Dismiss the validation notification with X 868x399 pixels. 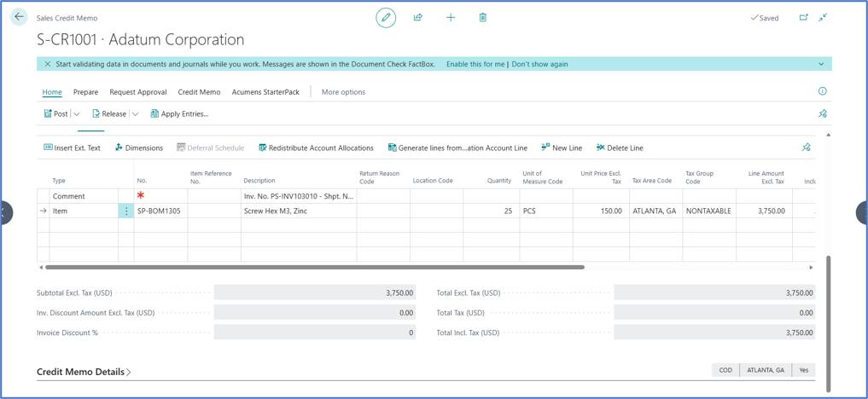(48, 64)
